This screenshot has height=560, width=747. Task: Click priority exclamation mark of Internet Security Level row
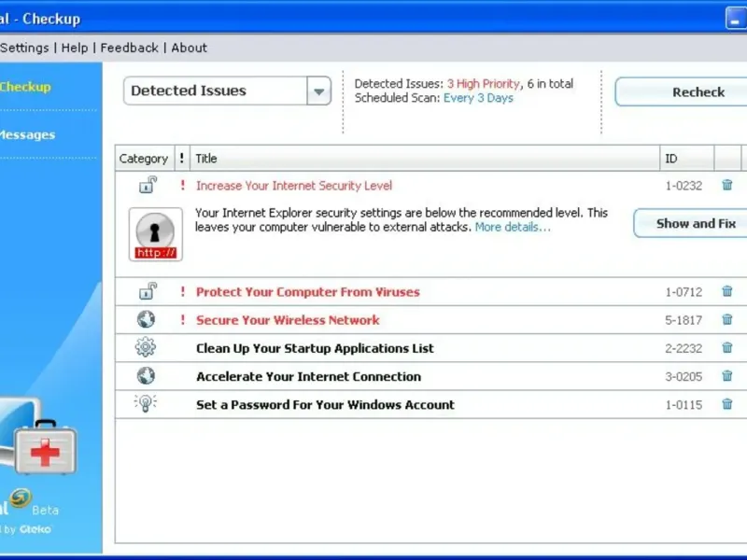point(182,185)
